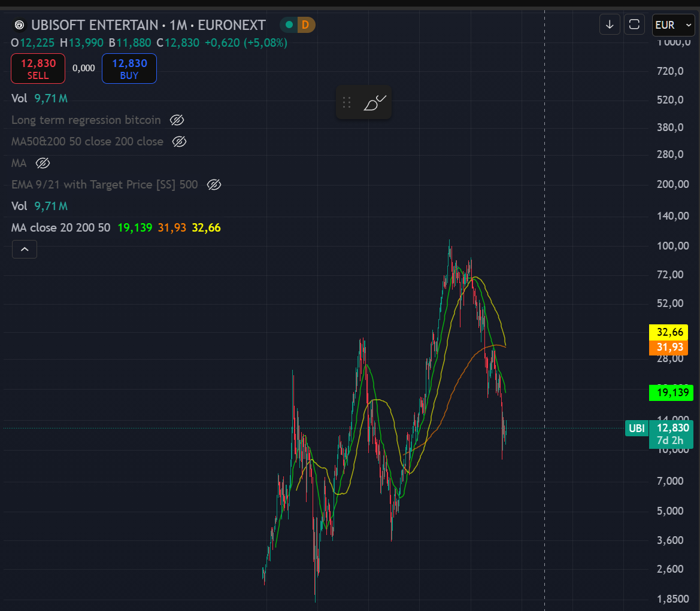Image resolution: width=700 pixels, height=611 pixels.
Task: Click the 5,000 price scale level
Action: (670, 511)
